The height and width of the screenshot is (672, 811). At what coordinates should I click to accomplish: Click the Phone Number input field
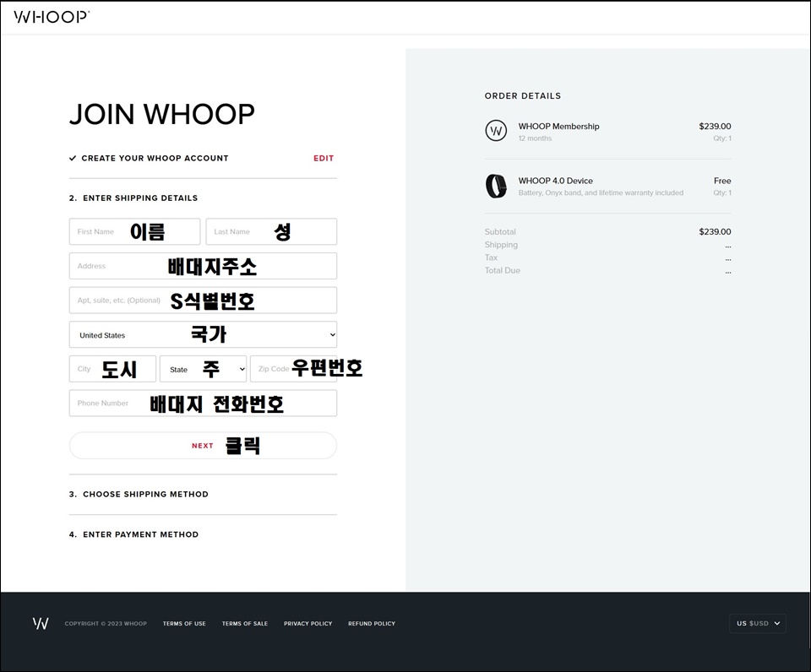[204, 403]
